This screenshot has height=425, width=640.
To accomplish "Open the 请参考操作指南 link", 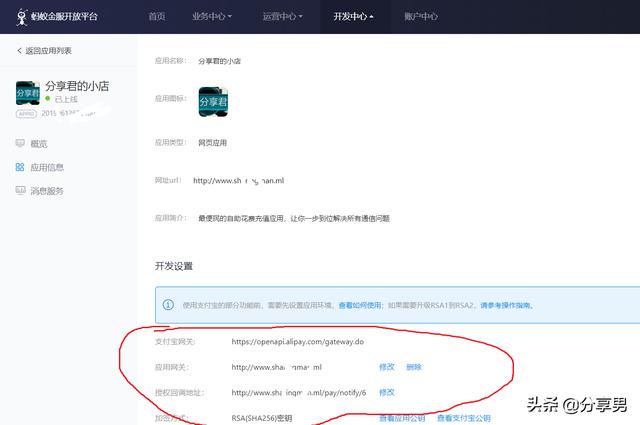I will [x=506, y=305].
